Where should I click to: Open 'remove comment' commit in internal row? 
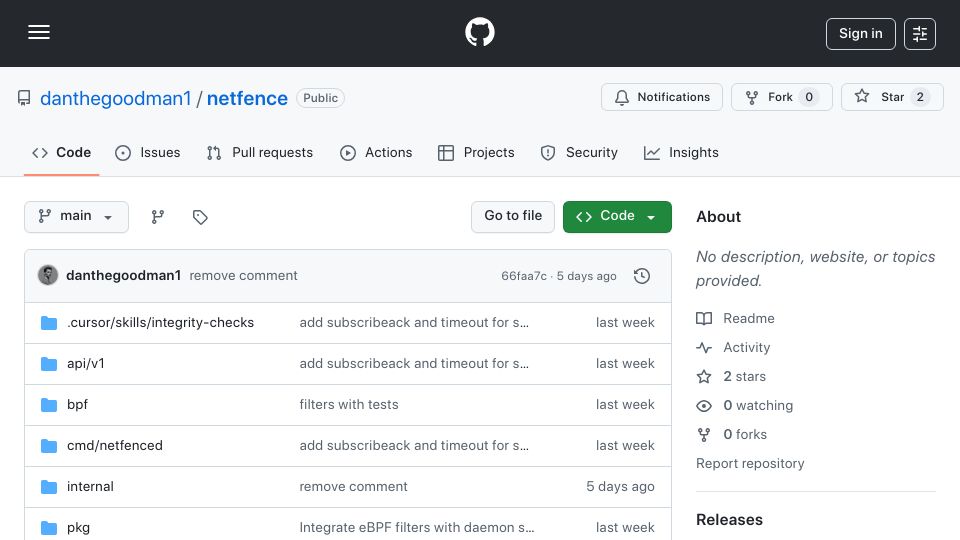point(353,487)
